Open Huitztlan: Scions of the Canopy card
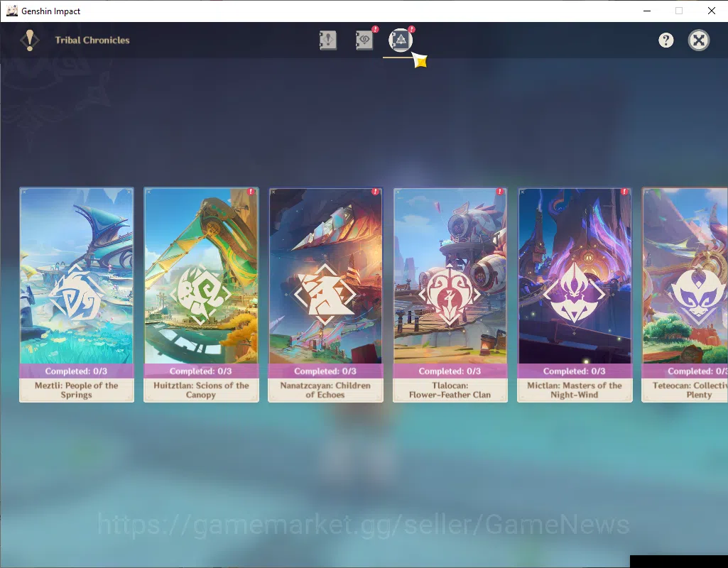The height and width of the screenshot is (568, 728). (201, 295)
